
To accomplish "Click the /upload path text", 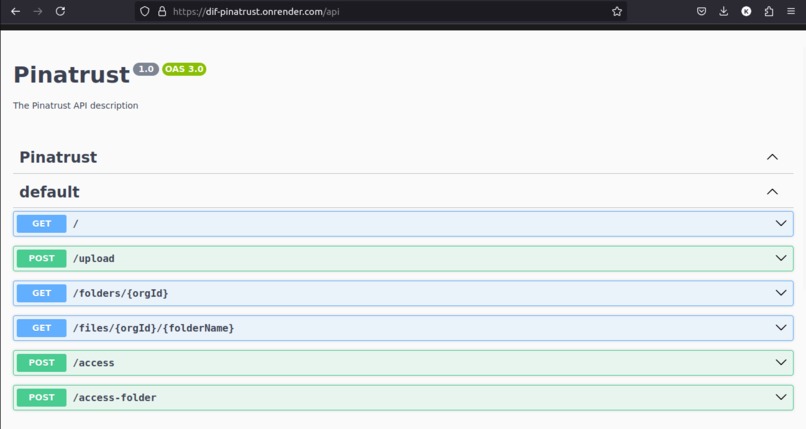I will 94,258.
